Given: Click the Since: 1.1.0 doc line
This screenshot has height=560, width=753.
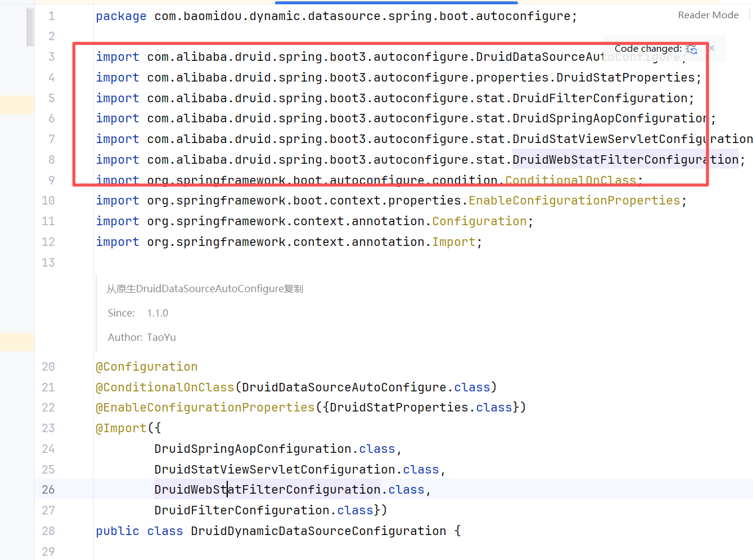Looking at the screenshot, I should click(138, 313).
